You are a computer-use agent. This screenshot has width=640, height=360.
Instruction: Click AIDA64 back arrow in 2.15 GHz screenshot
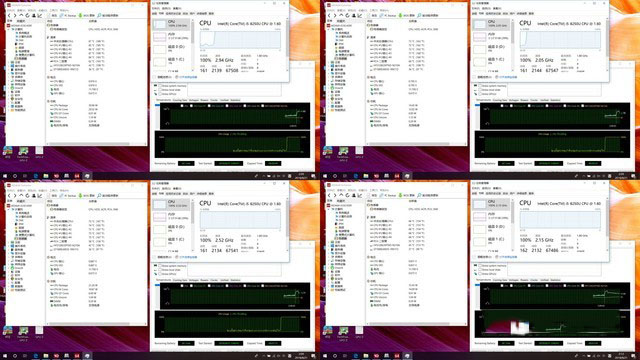pyautogui.click(x=329, y=196)
